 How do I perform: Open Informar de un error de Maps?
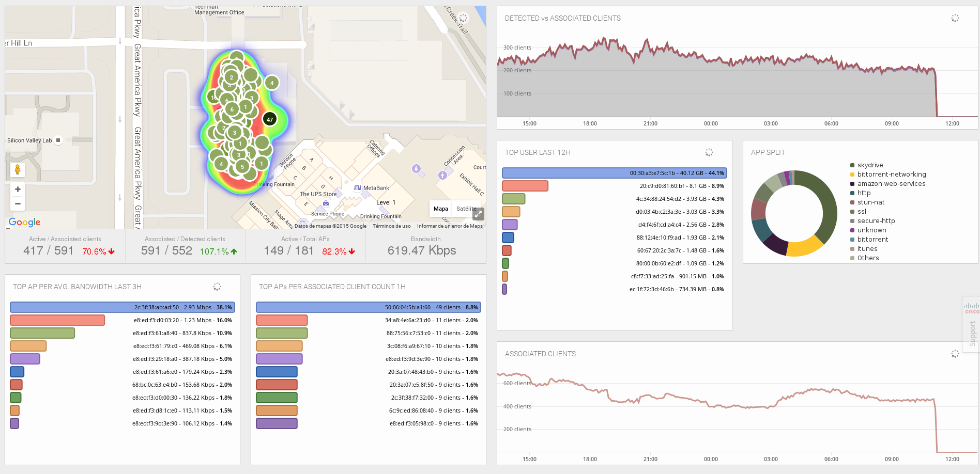point(450,226)
